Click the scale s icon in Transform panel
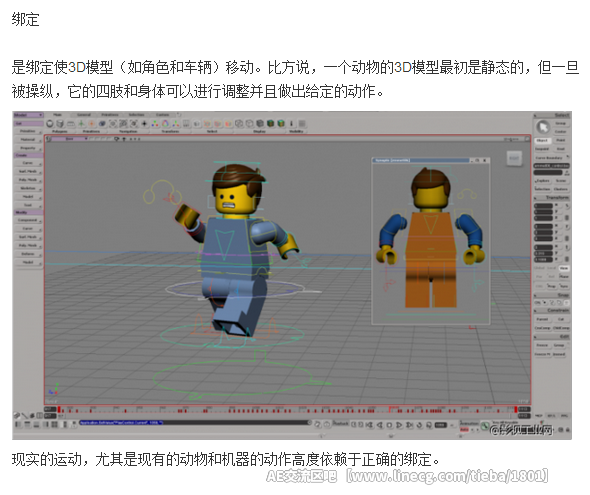This screenshot has height=495, width=590. tap(566, 206)
